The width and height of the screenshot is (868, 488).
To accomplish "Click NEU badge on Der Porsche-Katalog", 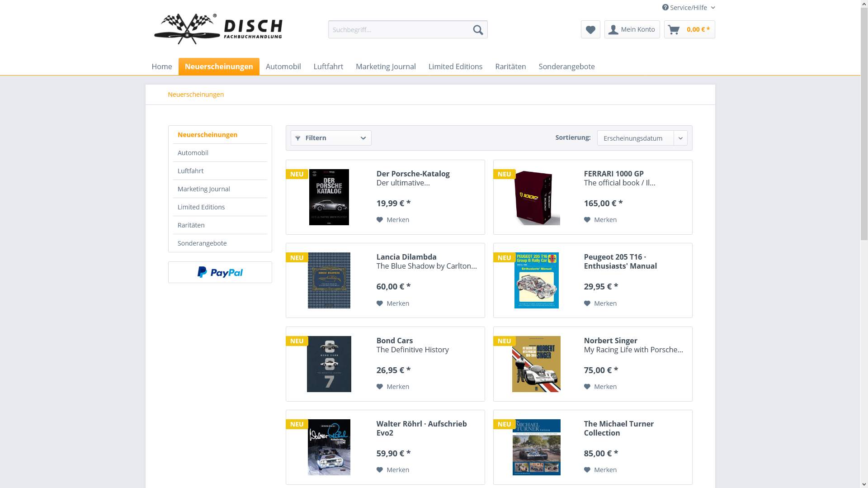I will [297, 174].
